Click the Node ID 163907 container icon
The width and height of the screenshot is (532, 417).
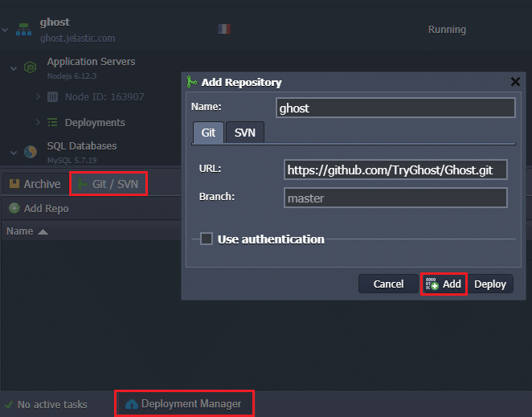click(x=52, y=97)
